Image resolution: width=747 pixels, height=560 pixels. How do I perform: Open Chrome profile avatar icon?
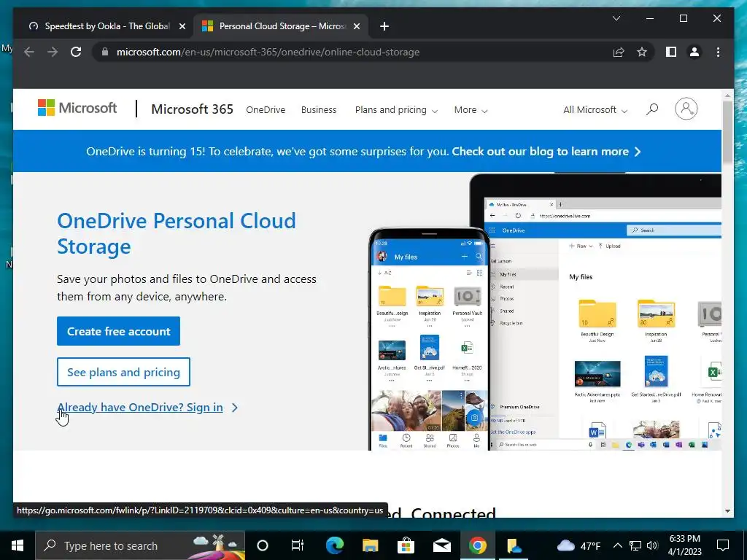pyautogui.click(x=694, y=52)
